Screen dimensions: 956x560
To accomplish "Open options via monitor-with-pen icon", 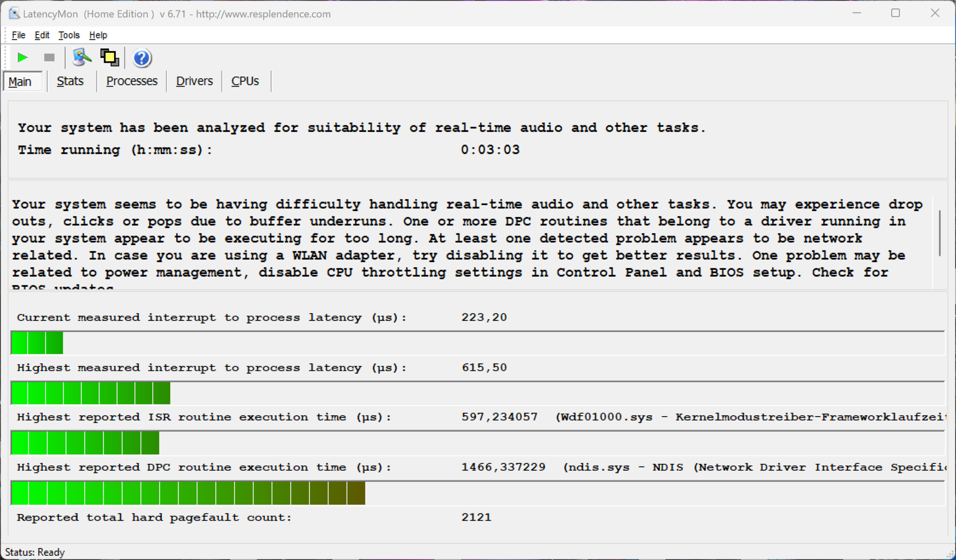I will point(82,58).
